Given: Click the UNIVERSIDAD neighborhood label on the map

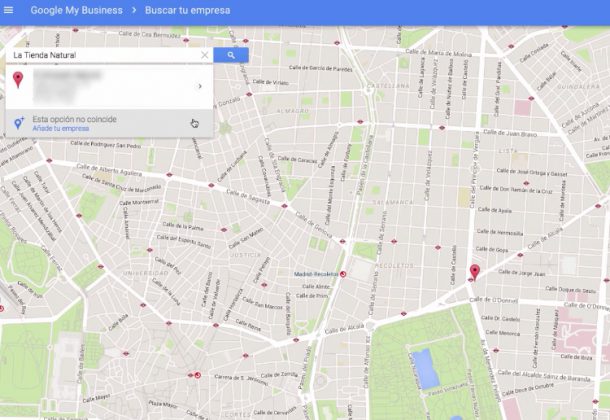Looking at the screenshot, I should tap(146, 272).
